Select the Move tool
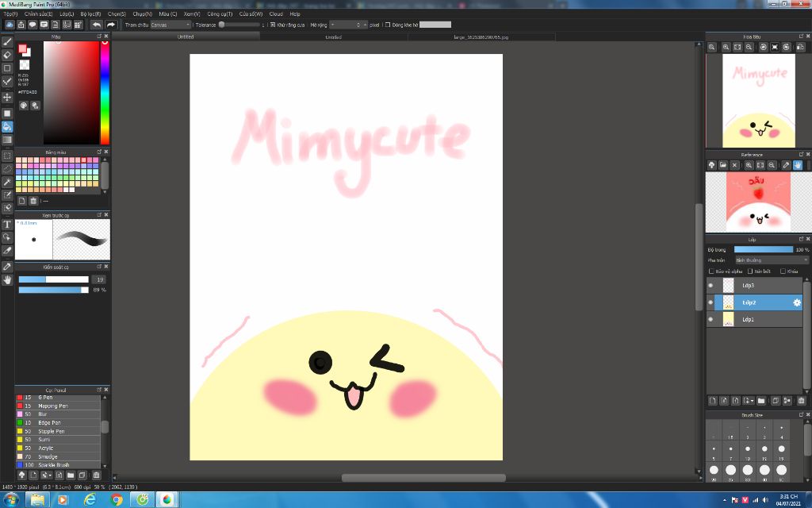The width and height of the screenshot is (812, 508). pos(7,97)
